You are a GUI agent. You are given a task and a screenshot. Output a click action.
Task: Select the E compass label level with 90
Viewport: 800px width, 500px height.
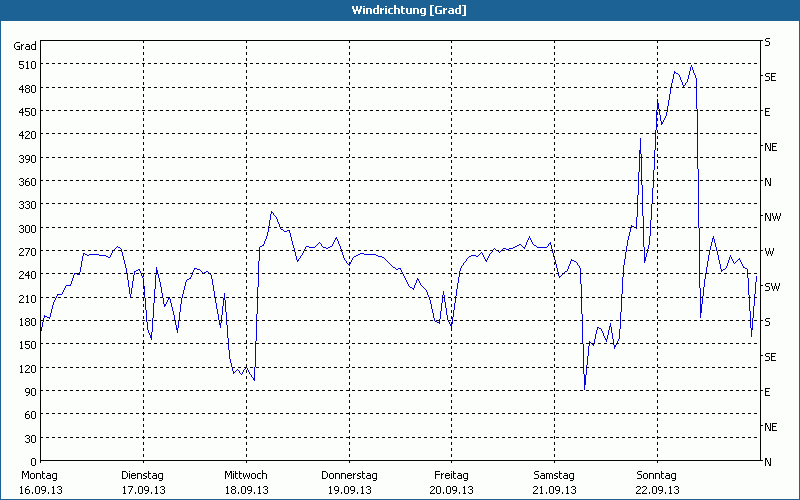click(x=767, y=392)
